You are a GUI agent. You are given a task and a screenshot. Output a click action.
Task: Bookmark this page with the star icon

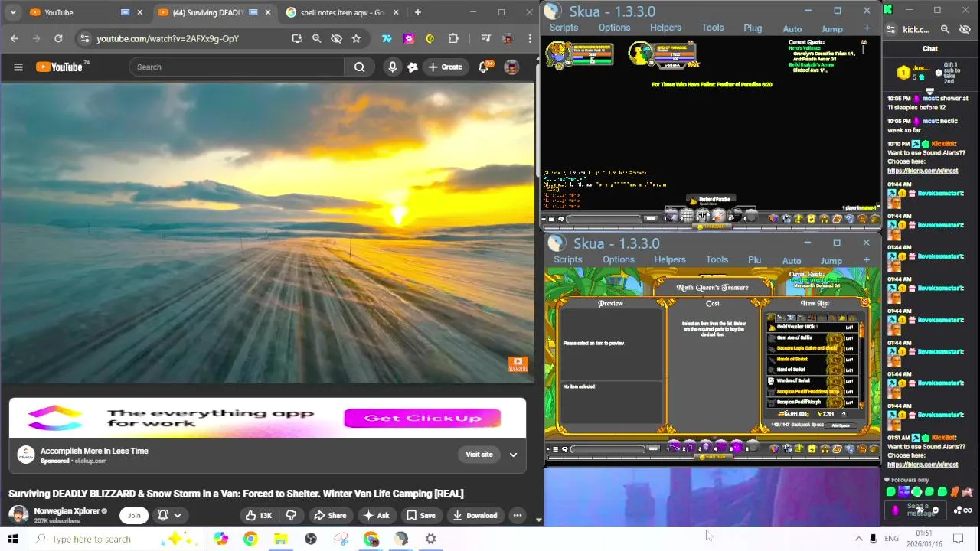356,38
